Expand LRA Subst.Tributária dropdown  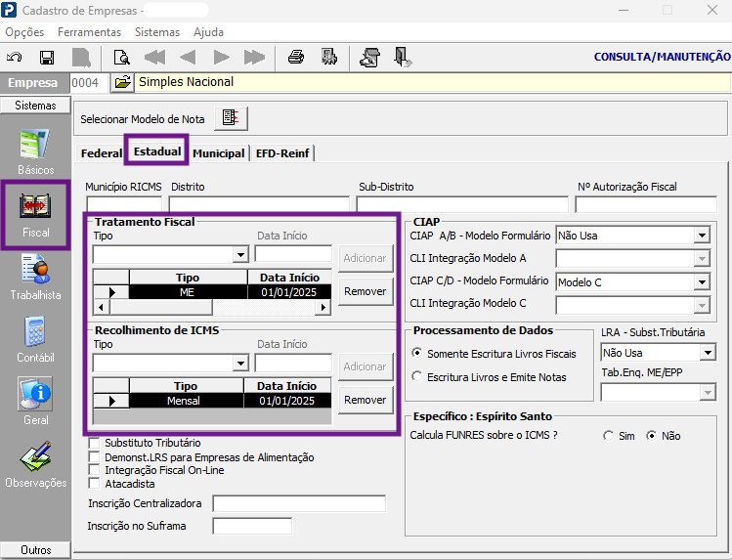pos(708,353)
